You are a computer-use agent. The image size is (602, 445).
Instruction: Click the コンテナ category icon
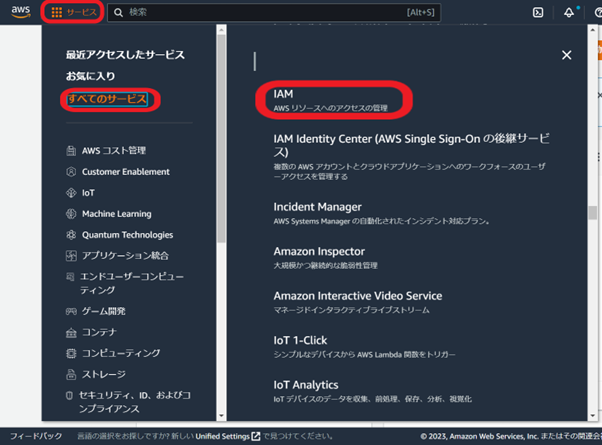coord(71,332)
